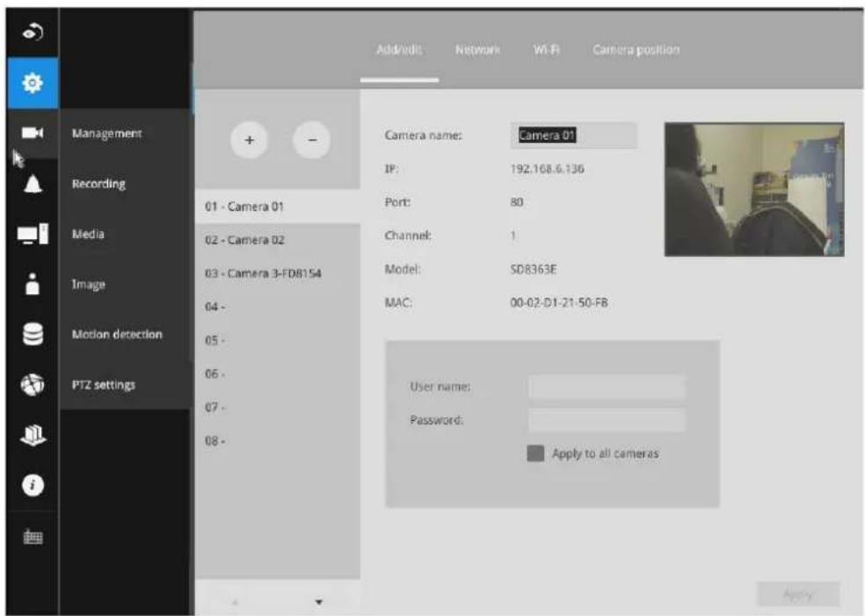
Task: Select empty channel slot 05
Action: coord(278,340)
